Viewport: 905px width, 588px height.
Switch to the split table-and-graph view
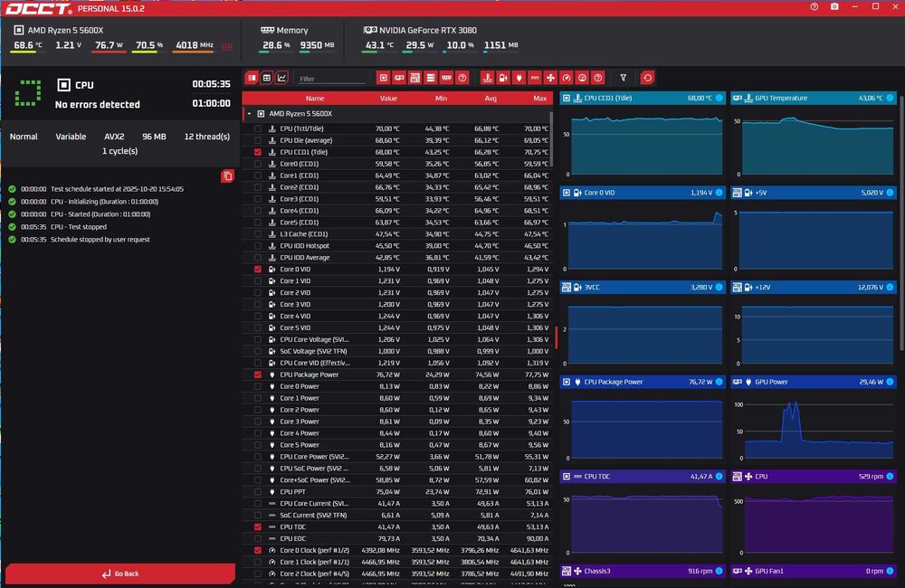click(x=252, y=78)
